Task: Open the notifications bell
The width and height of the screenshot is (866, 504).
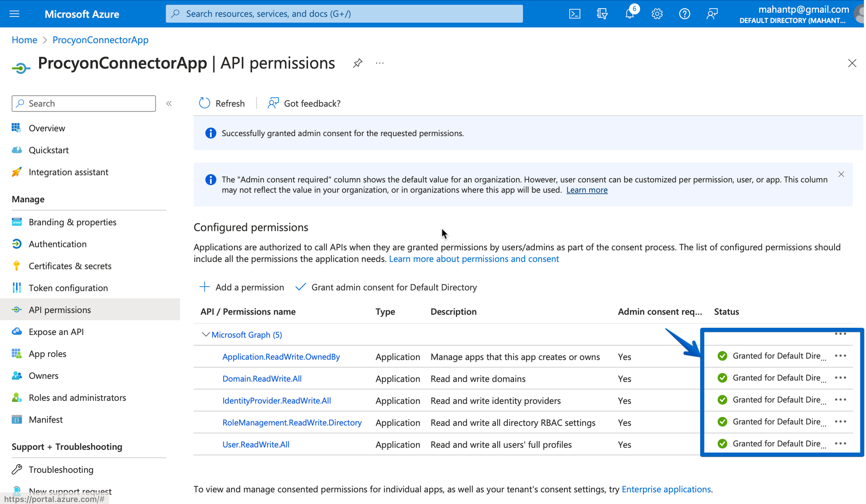Action: [x=629, y=14]
